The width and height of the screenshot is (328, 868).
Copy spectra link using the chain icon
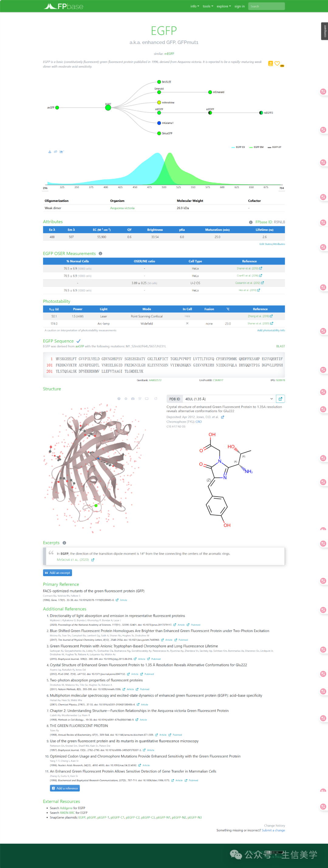click(56, 152)
